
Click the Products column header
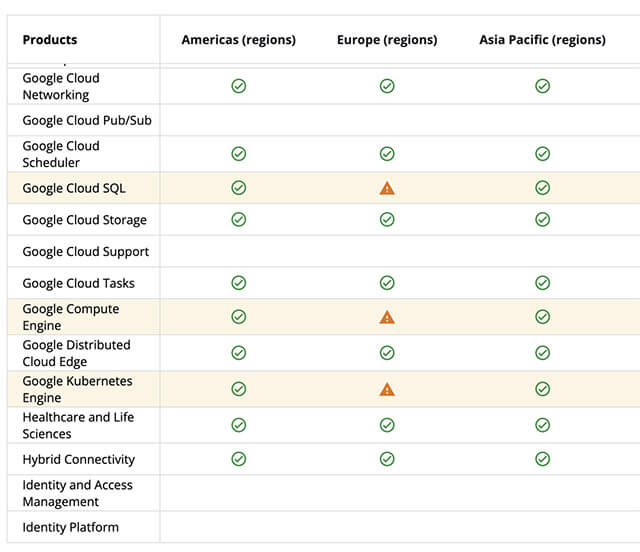[x=50, y=40]
